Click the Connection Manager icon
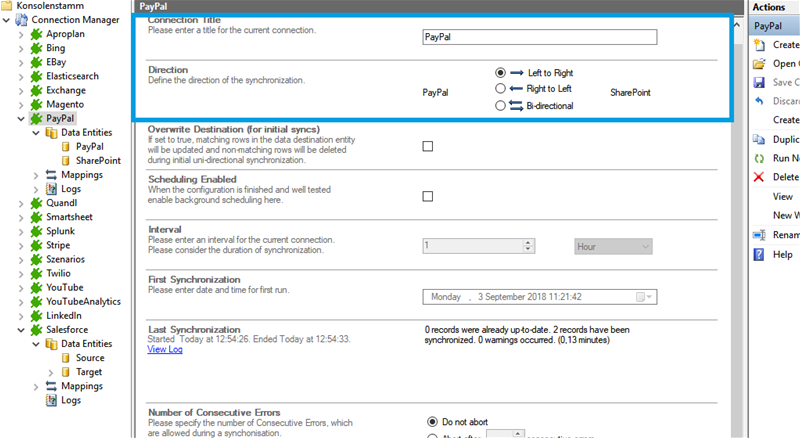Viewport: 800px width, 438px height. pyautogui.click(x=22, y=19)
